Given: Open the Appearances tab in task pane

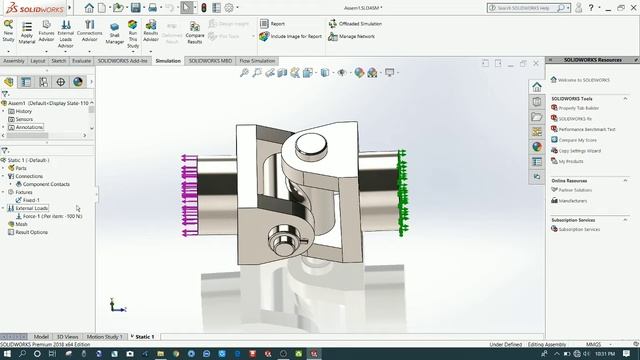Looking at the screenshot, I should tap(537, 147).
